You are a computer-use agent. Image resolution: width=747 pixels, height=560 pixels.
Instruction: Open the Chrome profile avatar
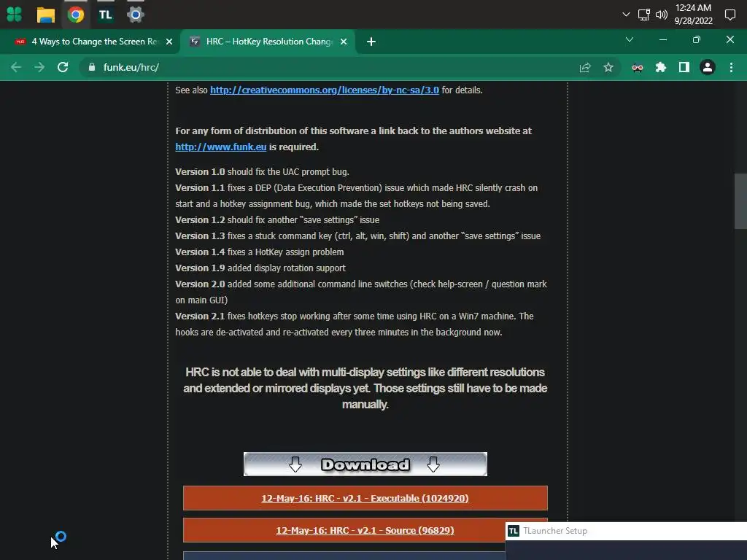tap(708, 67)
